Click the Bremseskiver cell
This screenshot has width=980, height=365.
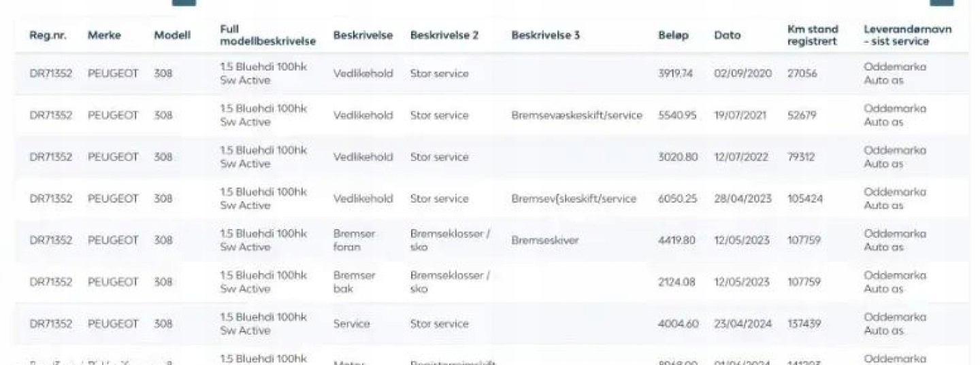(x=545, y=241)
